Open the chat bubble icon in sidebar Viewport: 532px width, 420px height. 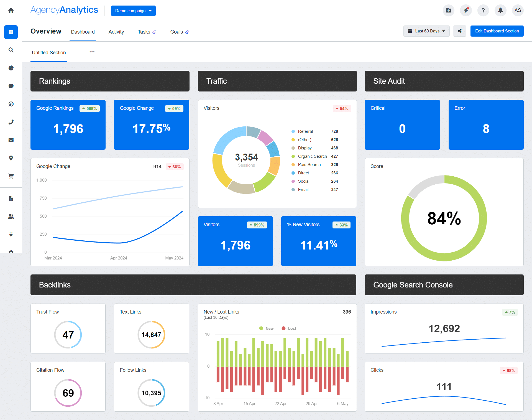click(11, 86)
